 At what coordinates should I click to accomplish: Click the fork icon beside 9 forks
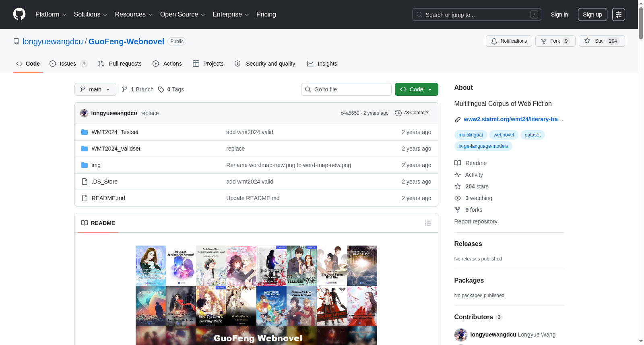458,210
